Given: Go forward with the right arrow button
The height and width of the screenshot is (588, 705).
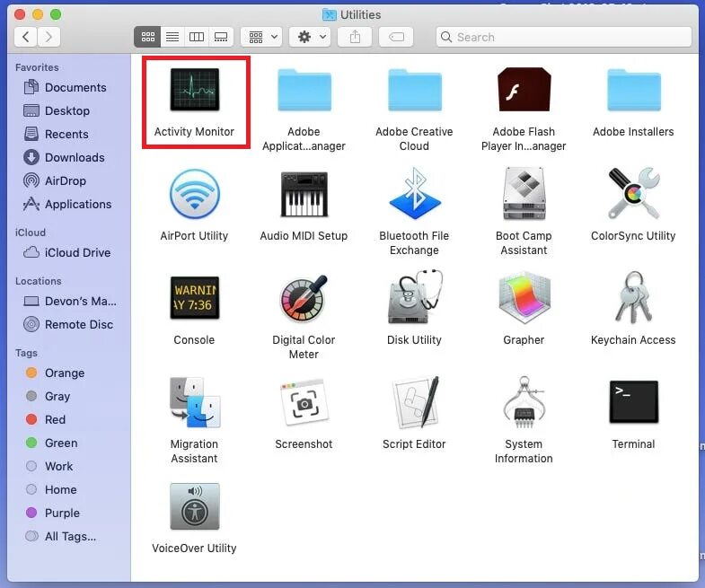Looking at the screenshot, I should [48, 37].
